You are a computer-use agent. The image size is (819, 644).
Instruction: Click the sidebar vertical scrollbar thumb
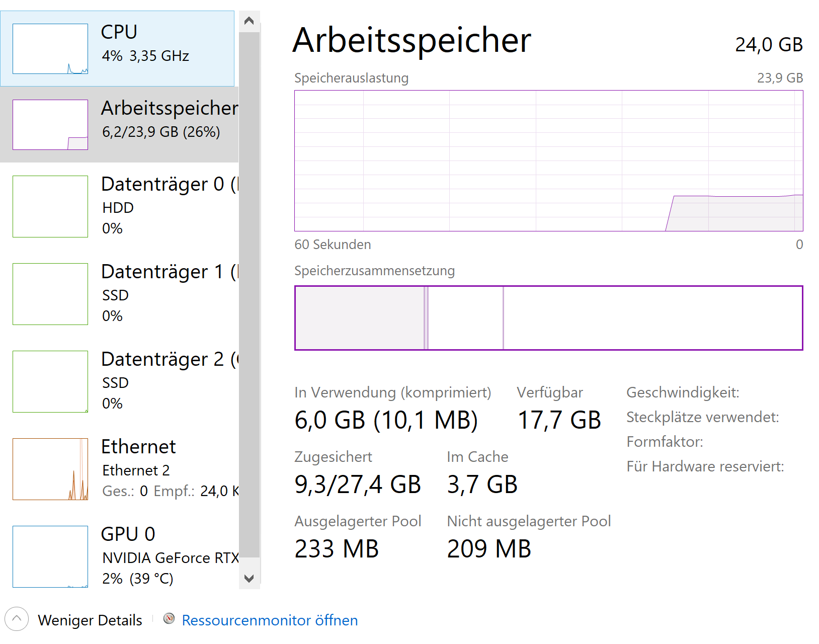tap(249, 294)
